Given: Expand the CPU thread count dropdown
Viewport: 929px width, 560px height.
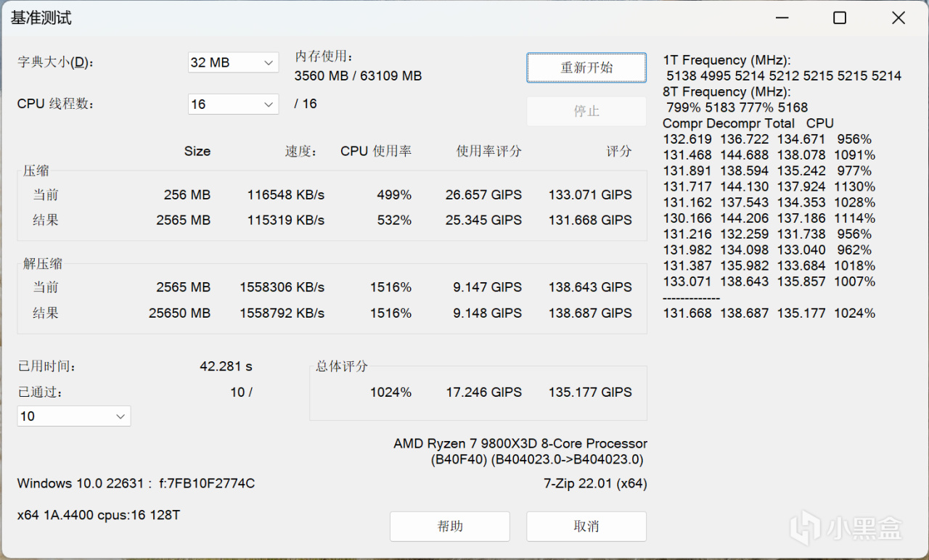Looking at the screenshot, I should 232,104.
